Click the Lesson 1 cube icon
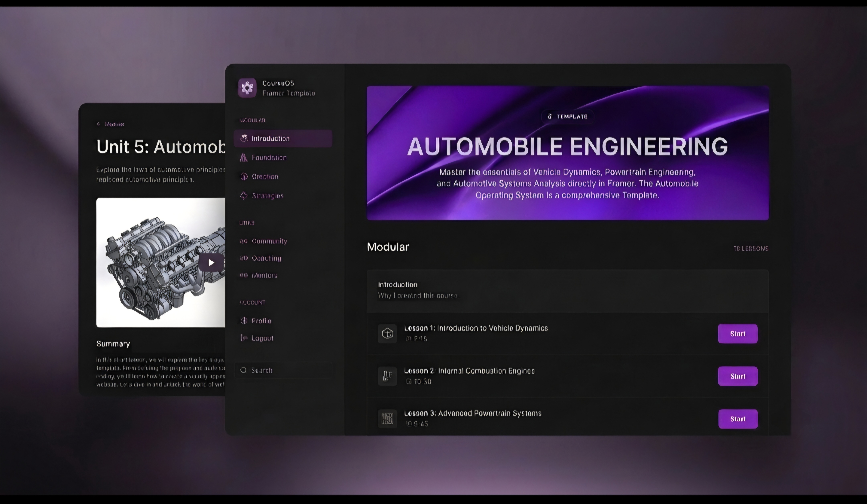Screen dimensions: 867x504 (x=387, y=333)
